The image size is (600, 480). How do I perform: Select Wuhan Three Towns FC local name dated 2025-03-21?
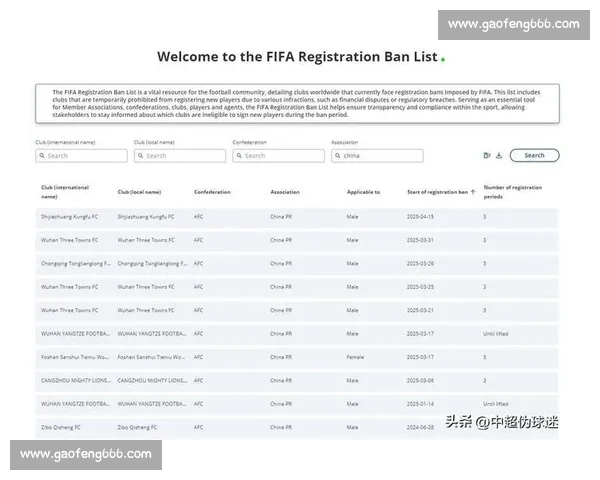pyautogui.click(x=146, y=310)
